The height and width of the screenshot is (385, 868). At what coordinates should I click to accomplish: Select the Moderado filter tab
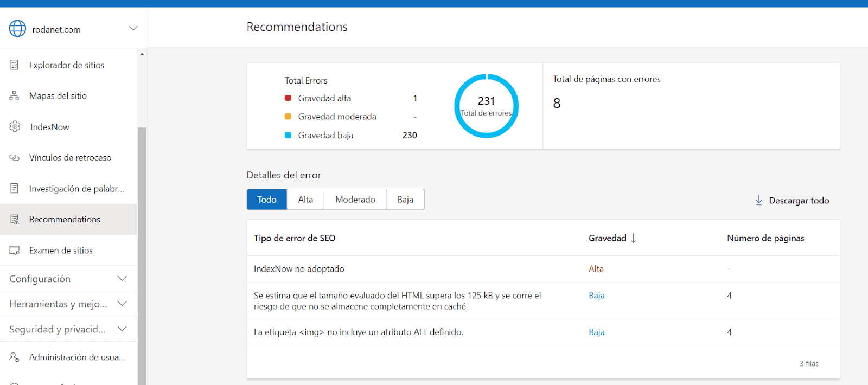(355, 199)
